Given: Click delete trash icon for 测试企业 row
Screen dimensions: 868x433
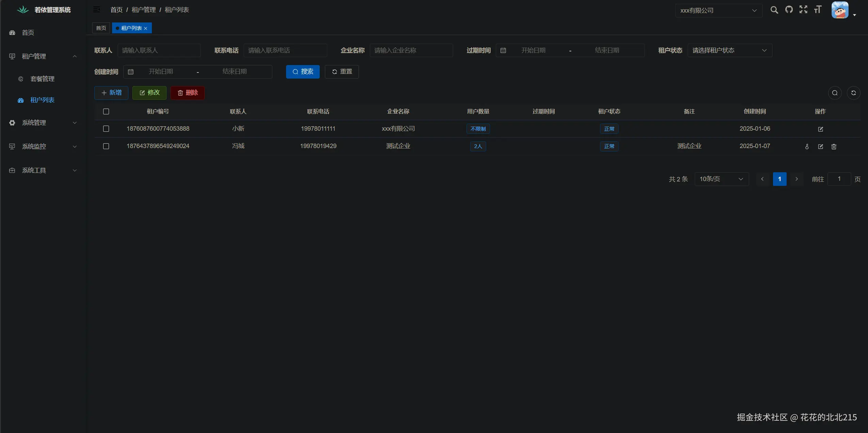Looking at the screenshot, I should pos(834,146).
